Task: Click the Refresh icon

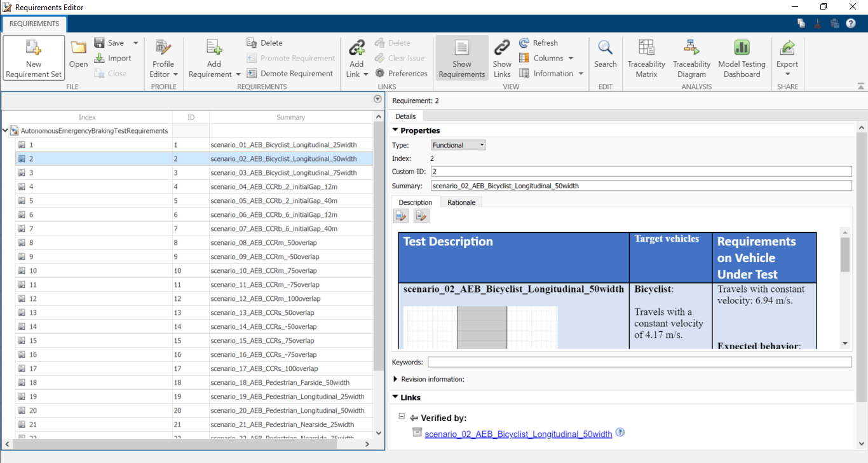Action: point(524,43)
